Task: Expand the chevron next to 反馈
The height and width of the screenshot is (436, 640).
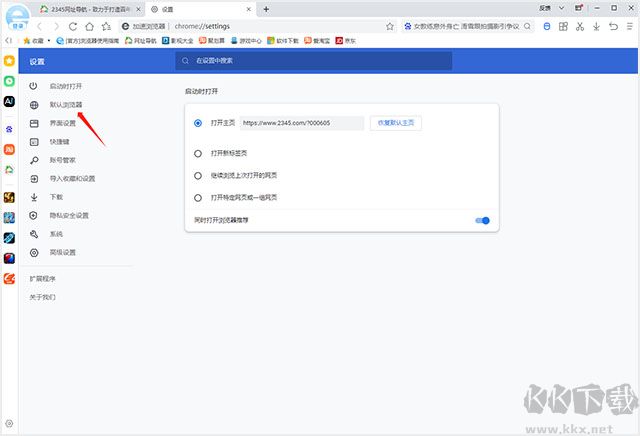Action: (561, 8)
